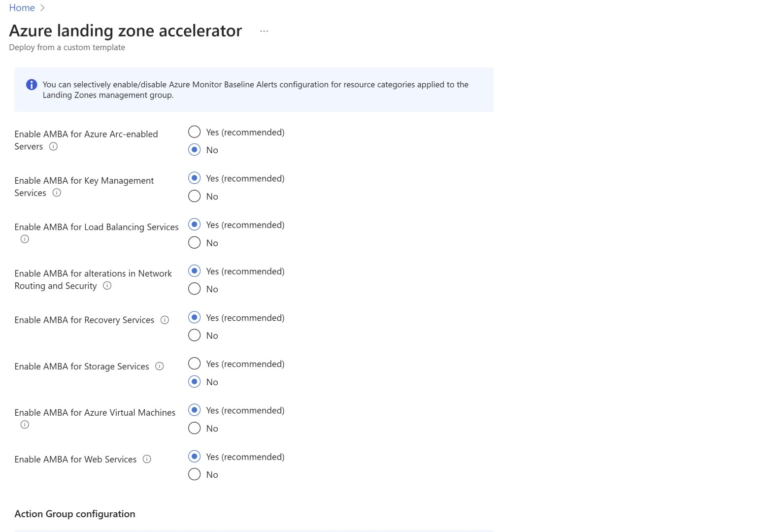
Task: Click 'Enable AMBA for Recovery Services' label
Action: pos(84,320)
